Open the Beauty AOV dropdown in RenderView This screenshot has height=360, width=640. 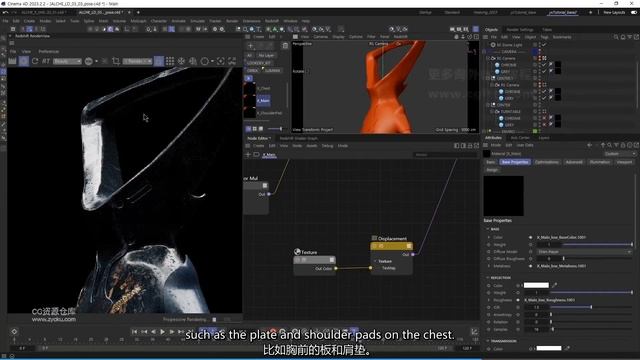(68, 61)
